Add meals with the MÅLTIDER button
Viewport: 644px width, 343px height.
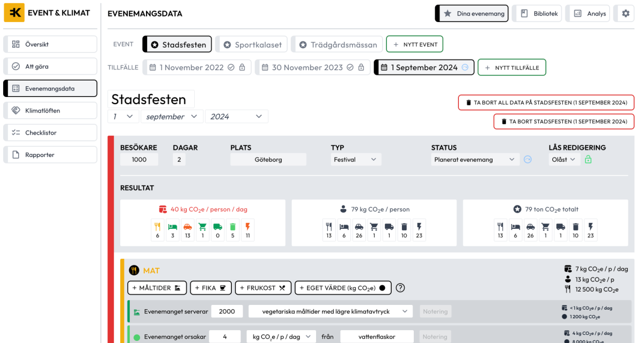coord(157,288)
